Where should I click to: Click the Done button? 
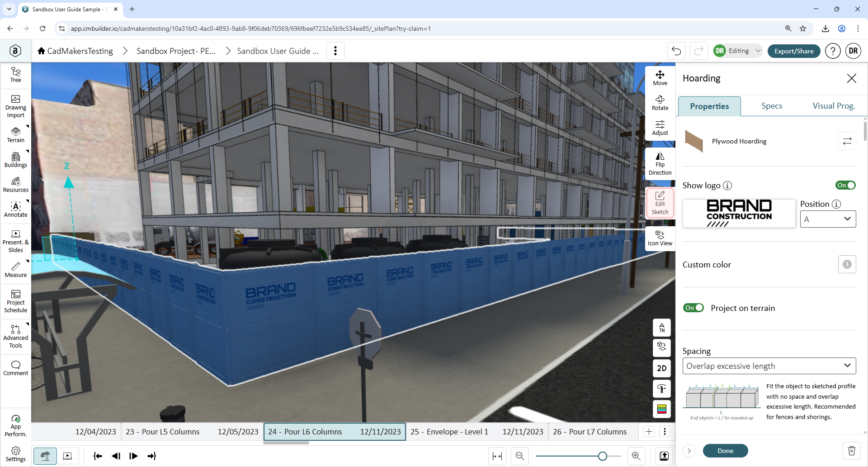725,451
